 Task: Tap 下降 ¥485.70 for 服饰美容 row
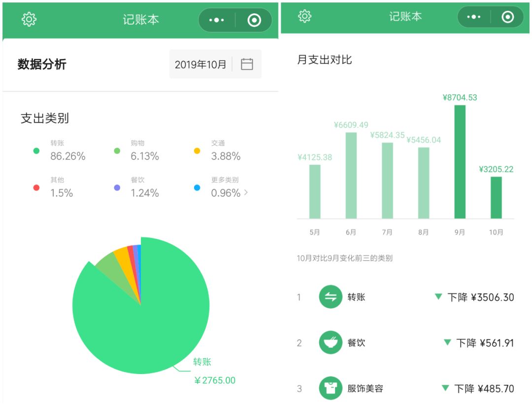pyautogui.click(x=484, y=388)
